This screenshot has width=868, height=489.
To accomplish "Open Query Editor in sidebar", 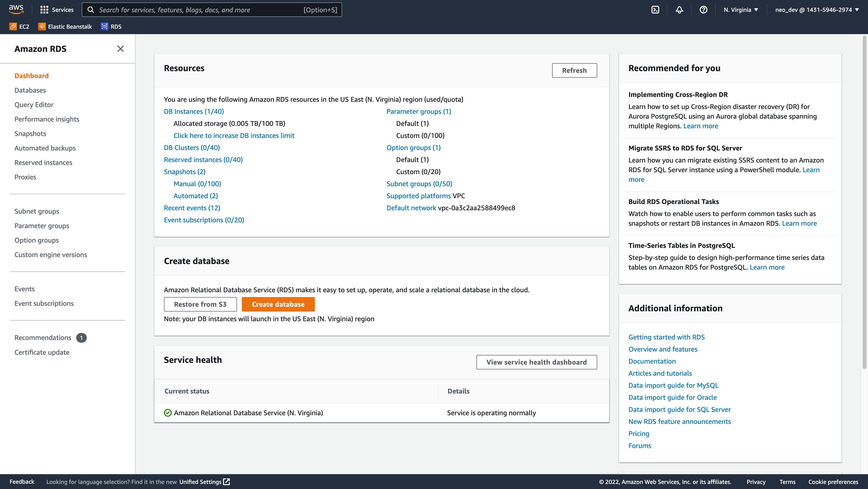I will click(34, 105).
